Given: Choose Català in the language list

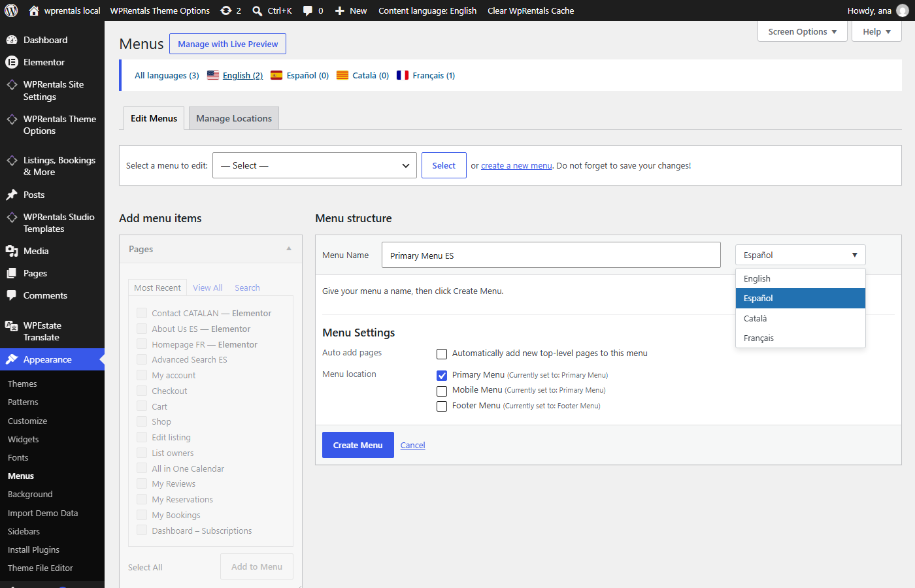Looking at the screenshot, I should [801, 318].
